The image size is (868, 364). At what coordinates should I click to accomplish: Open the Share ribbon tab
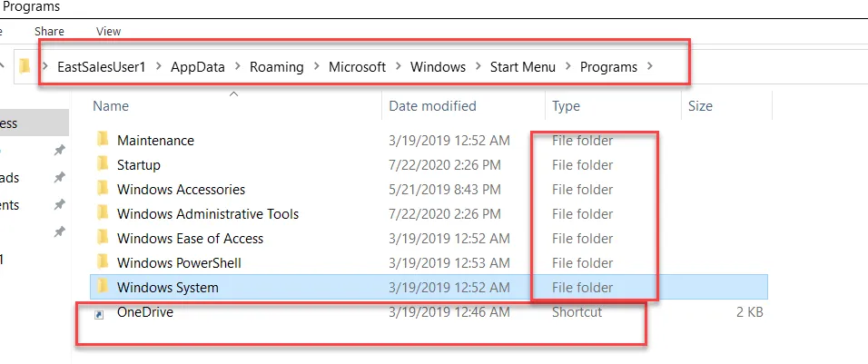[x=49, y=31]
